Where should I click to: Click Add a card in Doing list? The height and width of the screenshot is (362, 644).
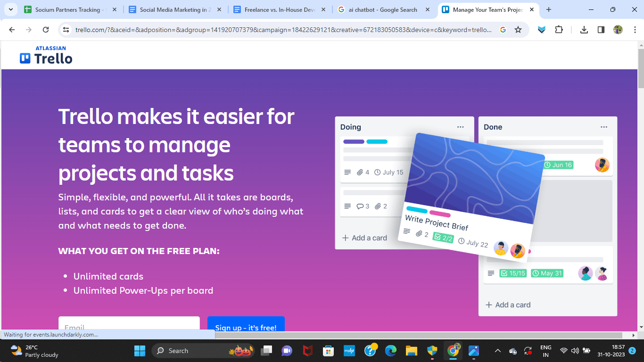click(x=364, y=238)
